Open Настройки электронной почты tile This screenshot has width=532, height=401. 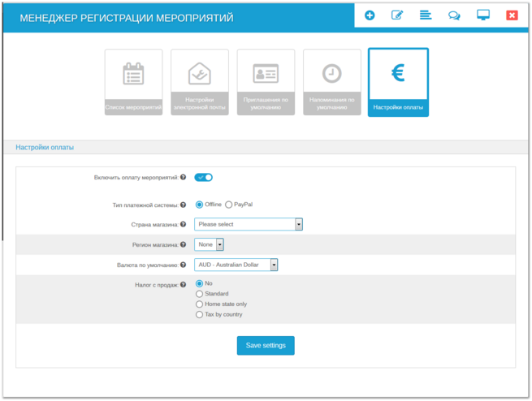(x=200, y=82)
